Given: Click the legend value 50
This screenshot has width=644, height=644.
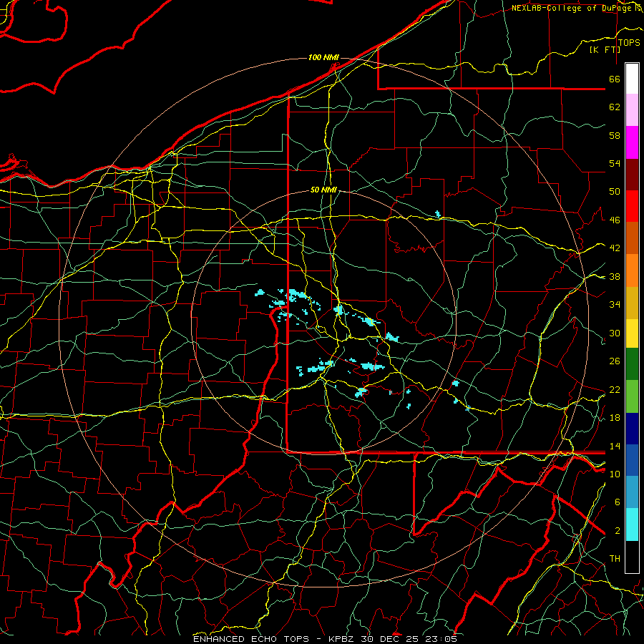Looking at the screenshot, I should pos(615,192).
